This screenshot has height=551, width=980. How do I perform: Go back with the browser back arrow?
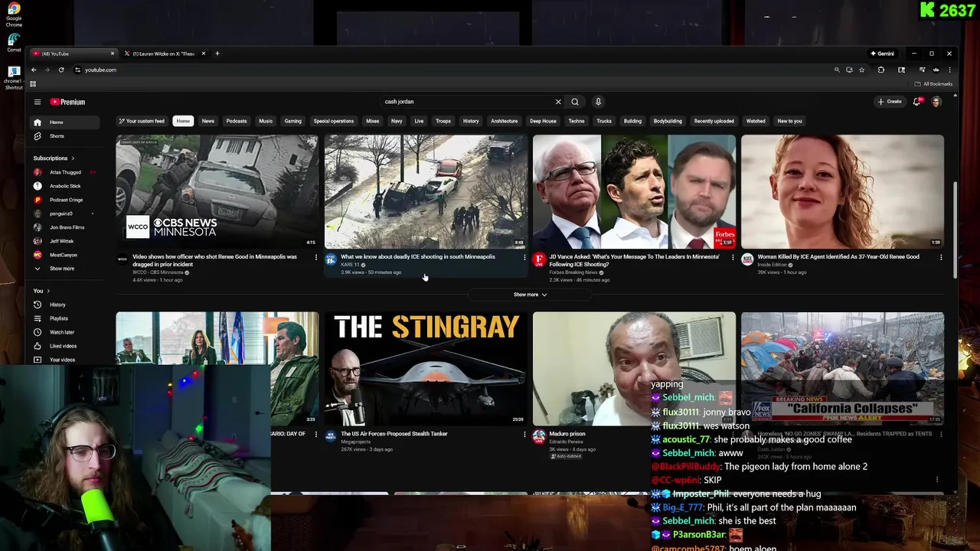click(x=34, y=70)
